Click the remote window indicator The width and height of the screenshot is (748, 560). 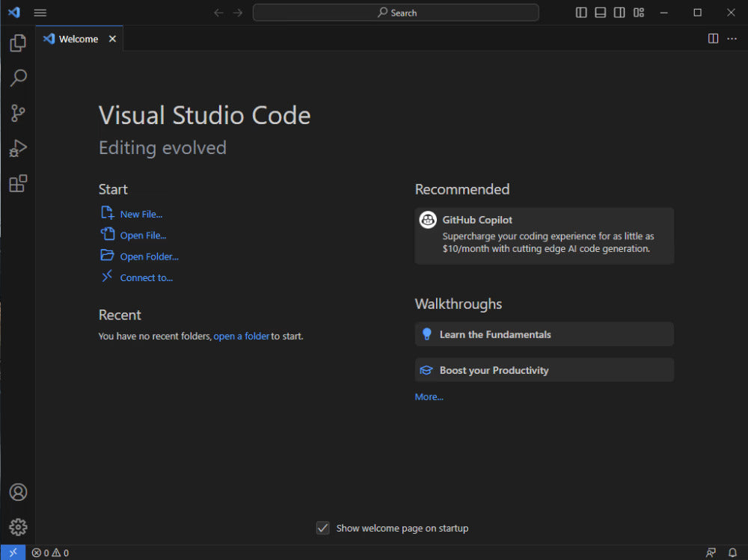(13, 553)
